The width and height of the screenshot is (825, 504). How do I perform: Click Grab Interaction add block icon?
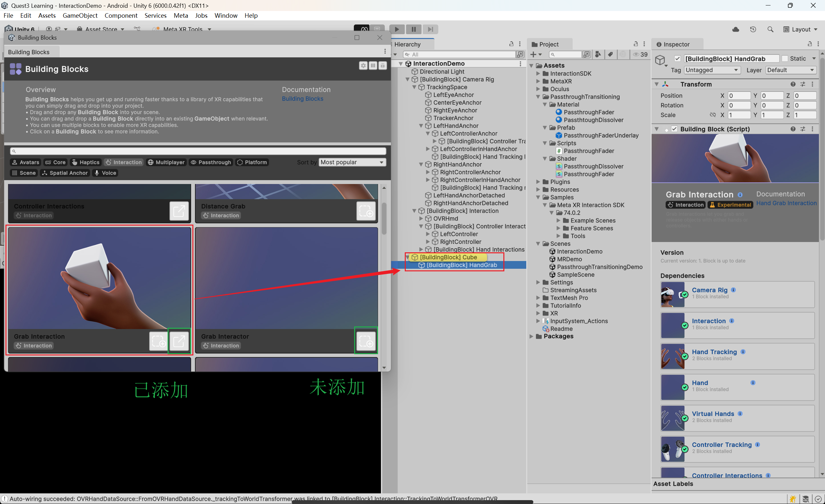click(x=158, y=341)
